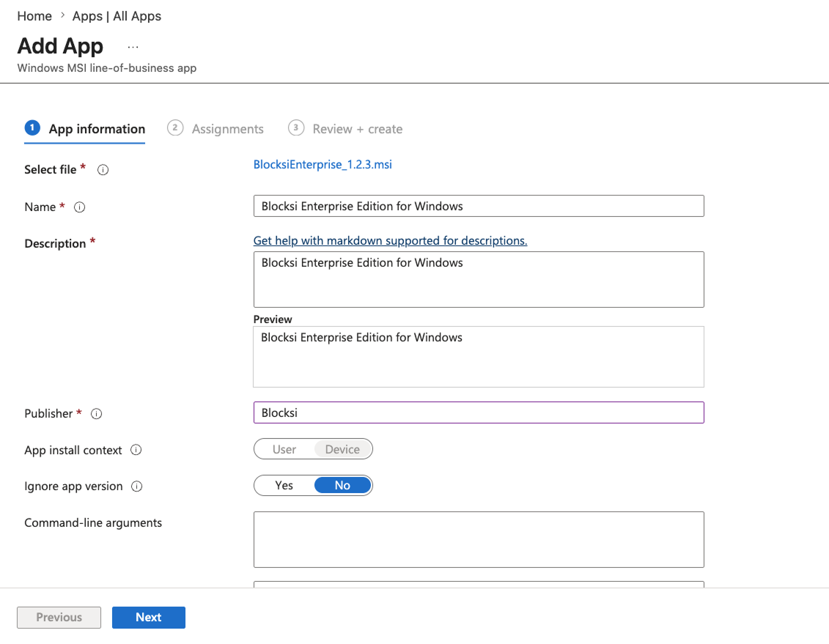Open the Ignore app version info icon
The width and height of the screenshot is (829, 644).
click(137, 486)
